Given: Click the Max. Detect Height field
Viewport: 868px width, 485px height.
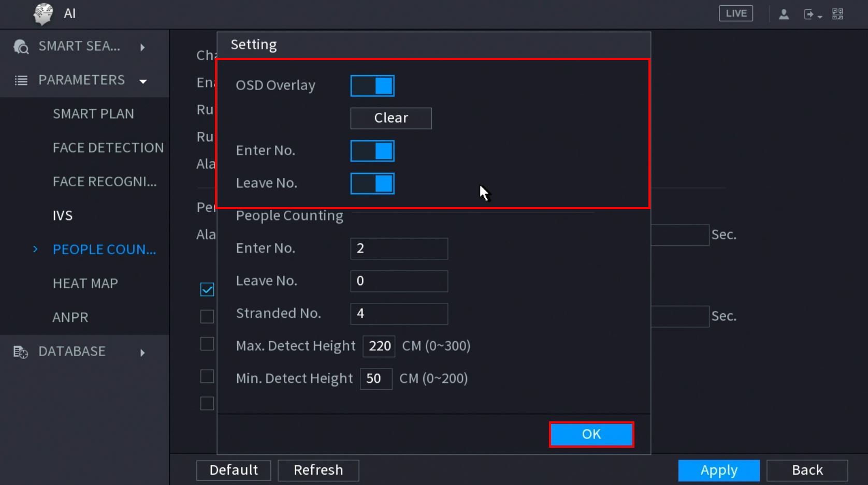Looking at the screenshot, I should click(x=379, y=346).
